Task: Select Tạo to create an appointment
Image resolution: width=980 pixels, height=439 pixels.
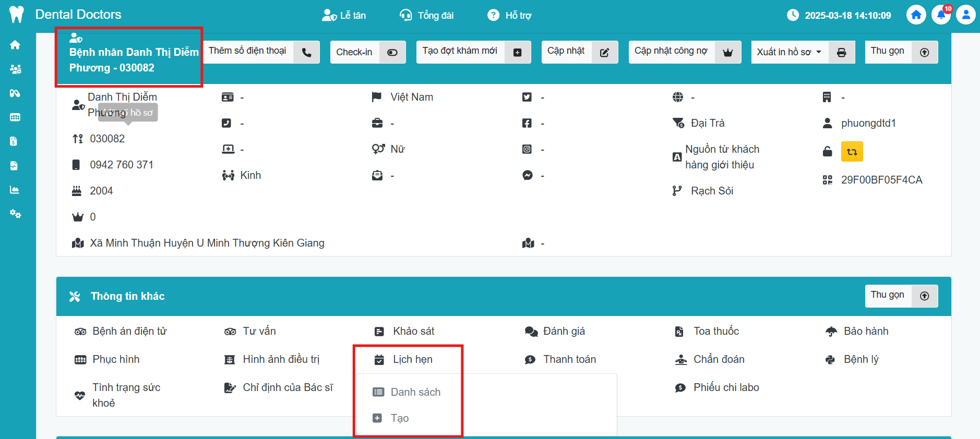Action: tap(399, 418)
